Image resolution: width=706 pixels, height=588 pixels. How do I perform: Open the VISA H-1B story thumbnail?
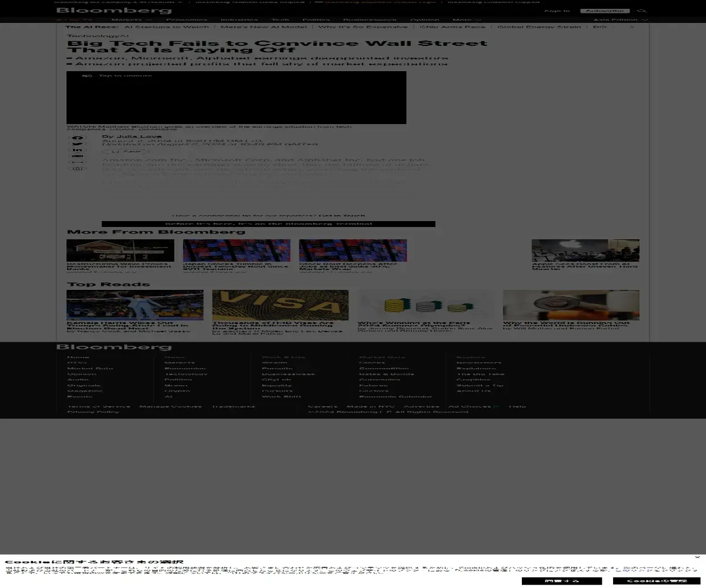click(280, 305)
